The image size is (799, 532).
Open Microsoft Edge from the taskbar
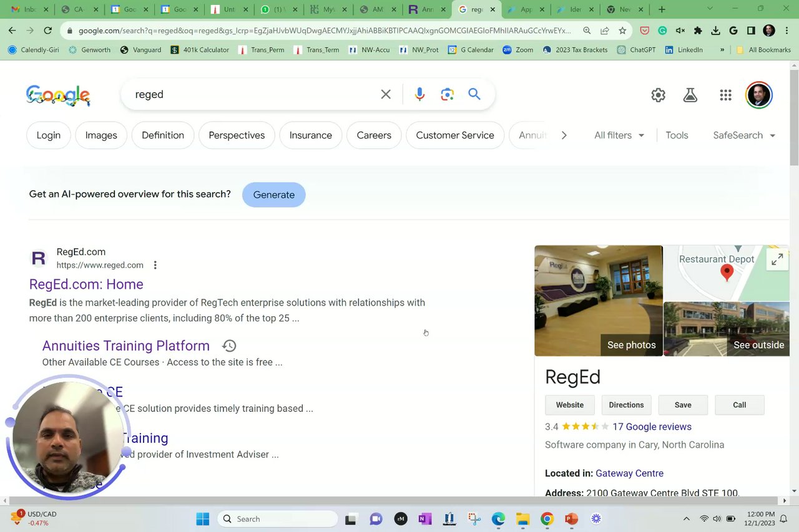pos(498,519)
